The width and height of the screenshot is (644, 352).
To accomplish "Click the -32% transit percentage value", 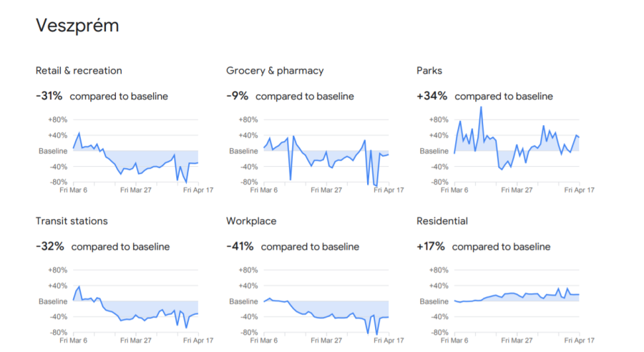I will click(50, 246).
